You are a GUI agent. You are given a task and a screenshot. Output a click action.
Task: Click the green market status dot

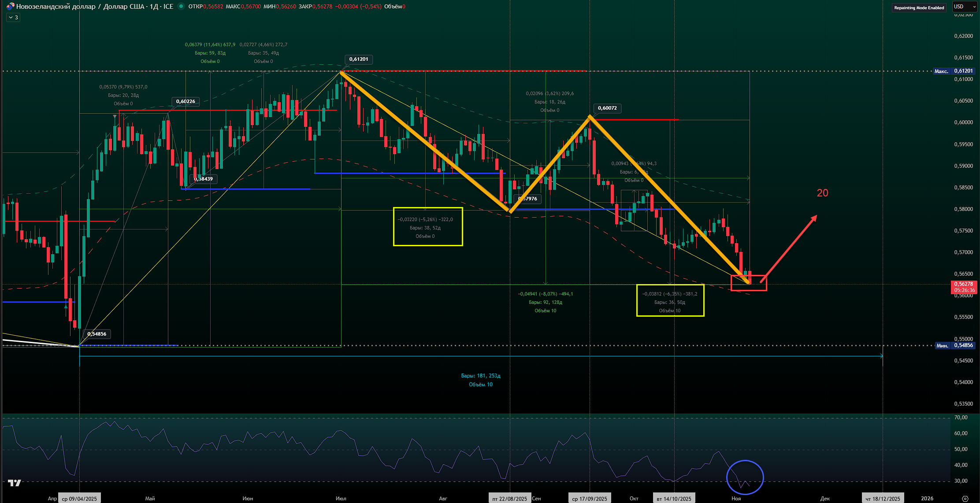(x=181, y=7)
